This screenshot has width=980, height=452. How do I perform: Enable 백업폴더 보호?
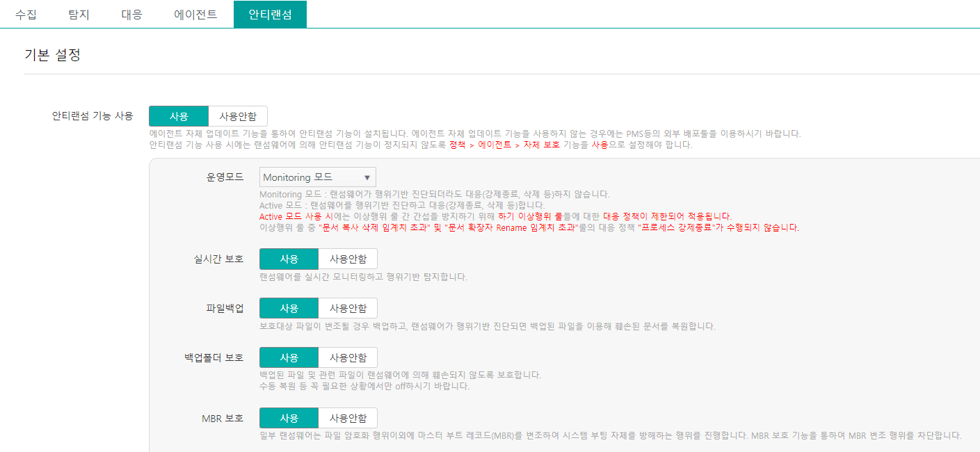tap(288, 357)
